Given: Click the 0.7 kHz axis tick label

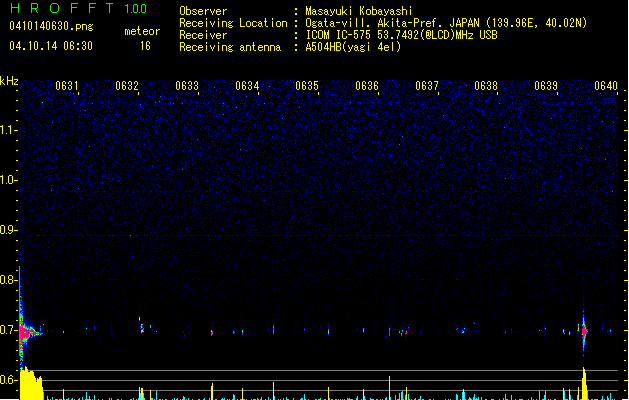Looking at the screenshot, I should 8,330.
